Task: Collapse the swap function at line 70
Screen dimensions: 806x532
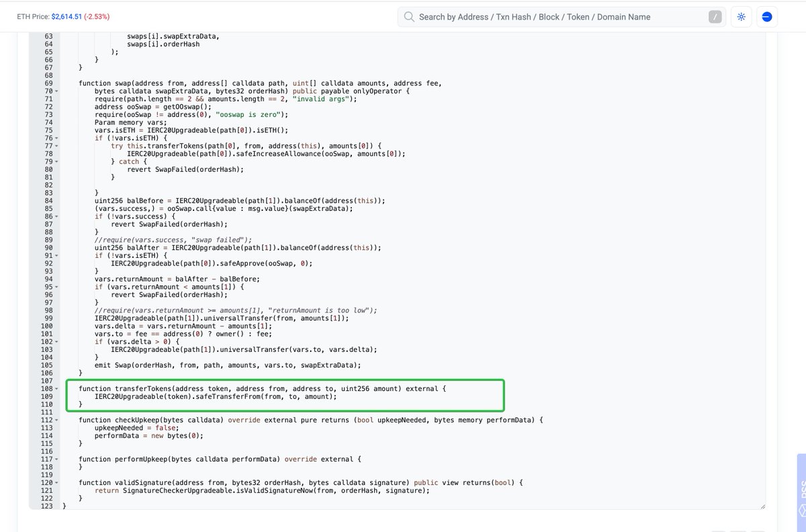Action: 57,91
